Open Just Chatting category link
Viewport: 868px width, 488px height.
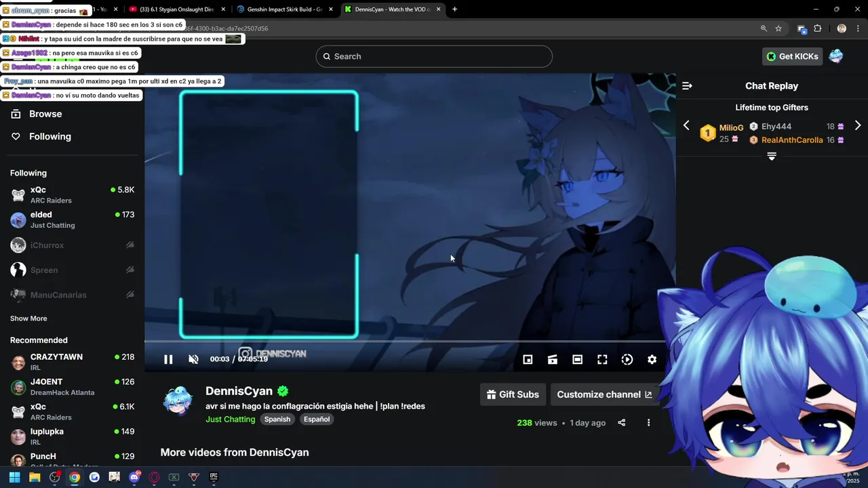[231, 420]
